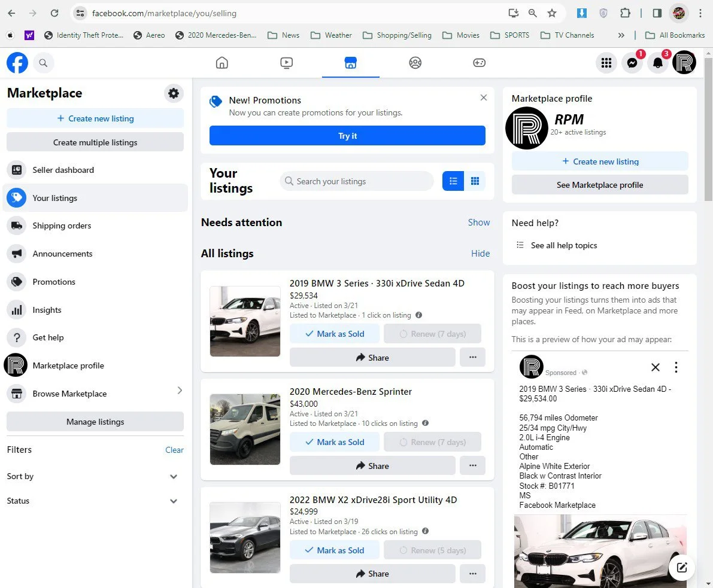
Task: Mark the Mercedes-Benz Sprinter as Sold
Action: coord(335,441)
